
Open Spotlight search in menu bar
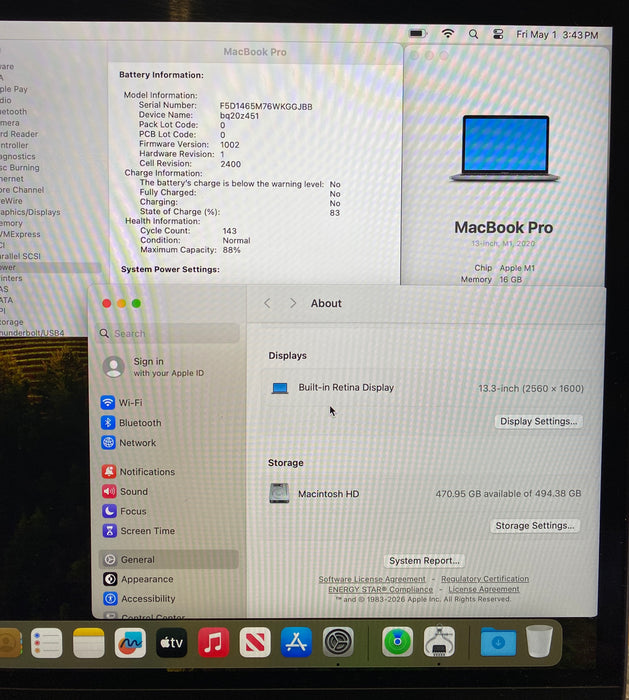click(473, 34)
